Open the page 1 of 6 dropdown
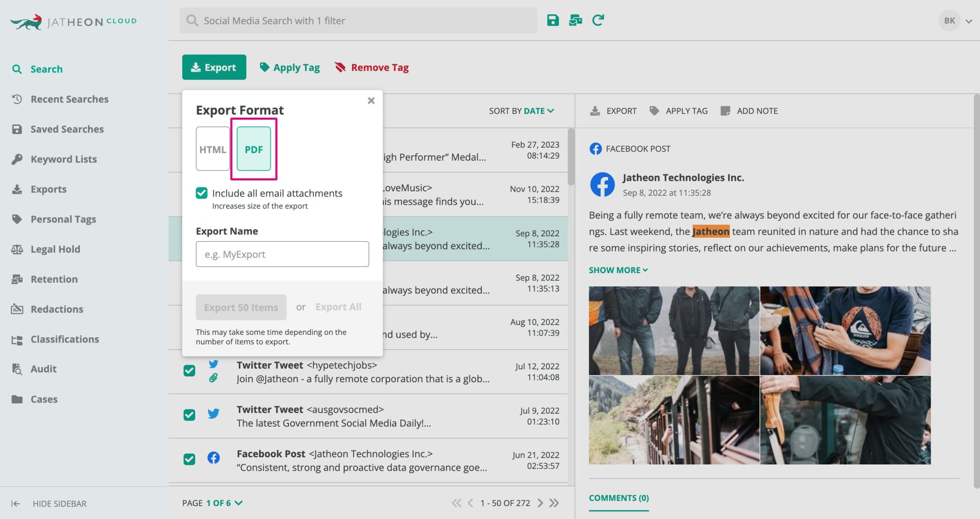980x519 pixels. tap(224, 503)
